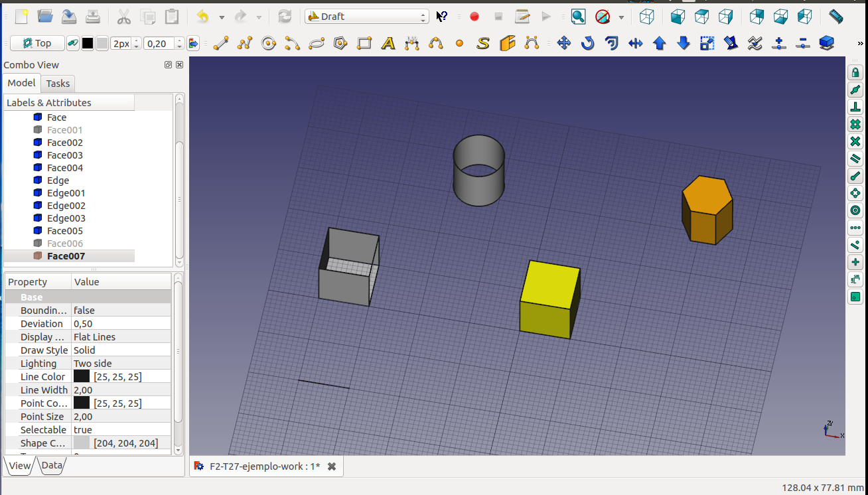
Task: Click the Measure distance ruler icon
Action: [836, 17]
